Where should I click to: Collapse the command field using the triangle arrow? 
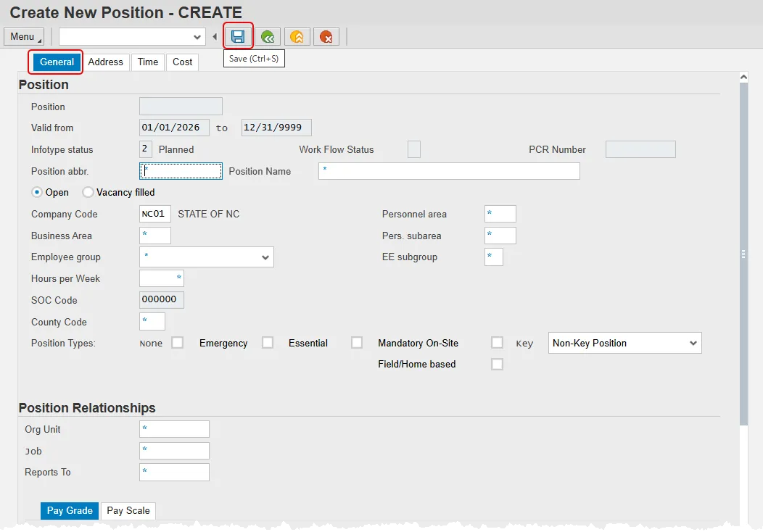[x=215, y=36]
